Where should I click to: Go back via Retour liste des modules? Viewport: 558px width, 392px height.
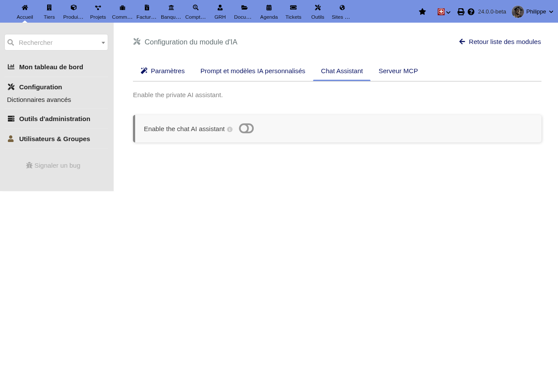click(x=500, y=42)
